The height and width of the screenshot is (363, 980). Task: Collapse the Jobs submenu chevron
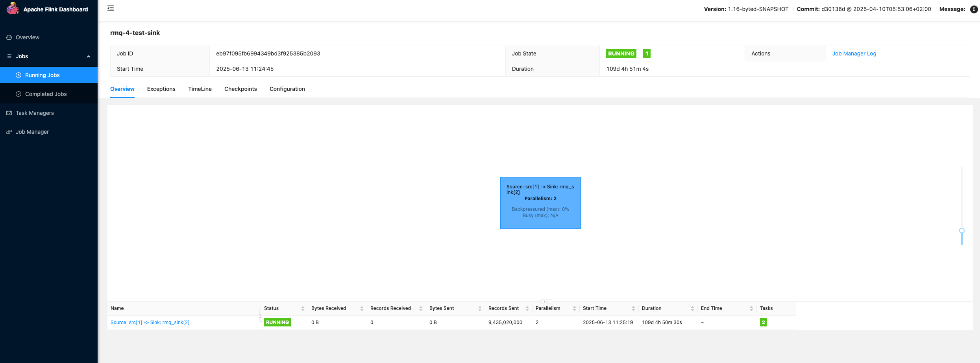(x=89, y=57)
